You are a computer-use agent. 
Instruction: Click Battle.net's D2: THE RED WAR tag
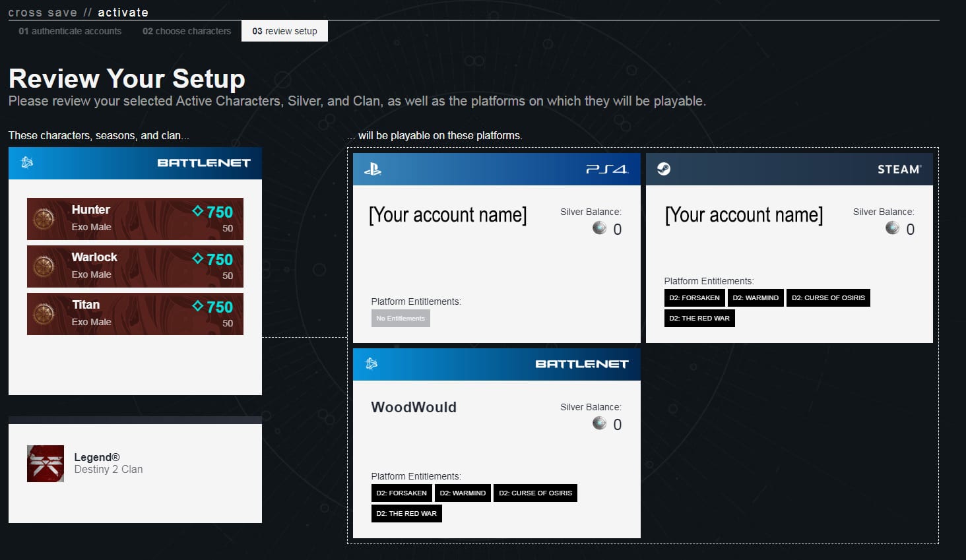(x=406, y=514)
